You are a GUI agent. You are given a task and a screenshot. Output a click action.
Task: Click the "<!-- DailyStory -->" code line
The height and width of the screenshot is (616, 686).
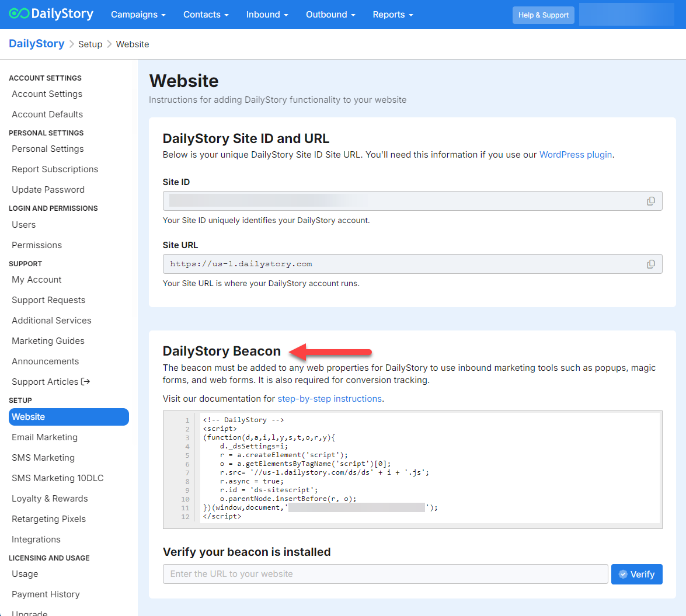(243, 420)
